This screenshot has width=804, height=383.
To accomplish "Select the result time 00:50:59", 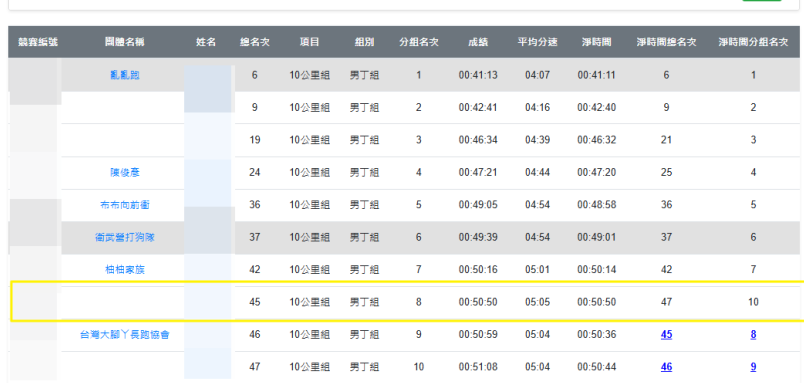I will click(x=478, y=334).
